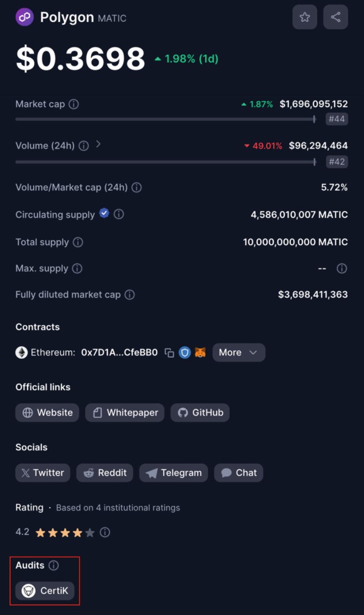Open the Telegram channel
364x615 pixels.
click(x=174, y=473)
